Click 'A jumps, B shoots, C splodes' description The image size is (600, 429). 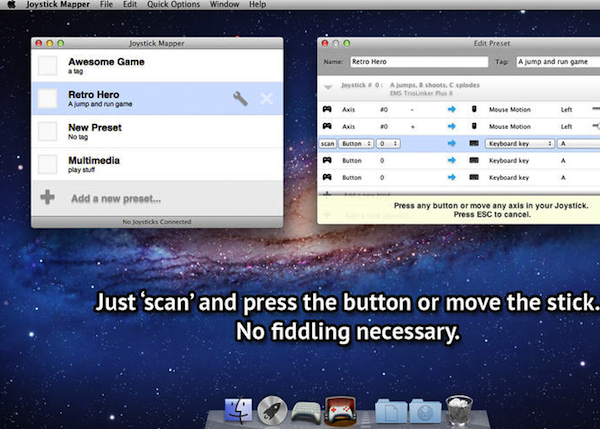435,85
